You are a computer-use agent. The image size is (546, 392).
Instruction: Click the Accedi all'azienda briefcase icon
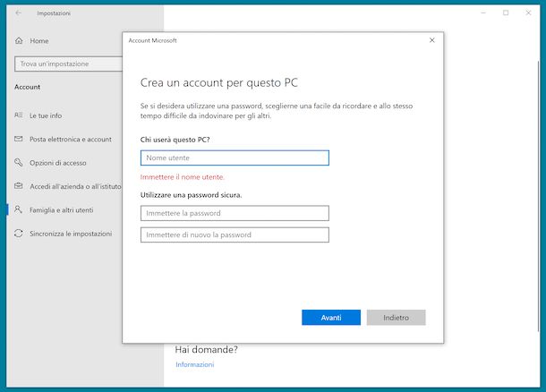coord(19,186)
